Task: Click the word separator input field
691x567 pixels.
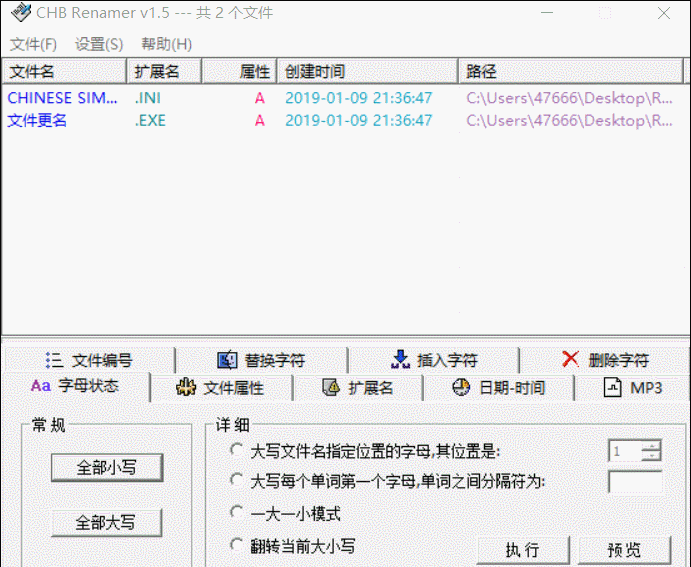Action: click(x=635, y=482)
